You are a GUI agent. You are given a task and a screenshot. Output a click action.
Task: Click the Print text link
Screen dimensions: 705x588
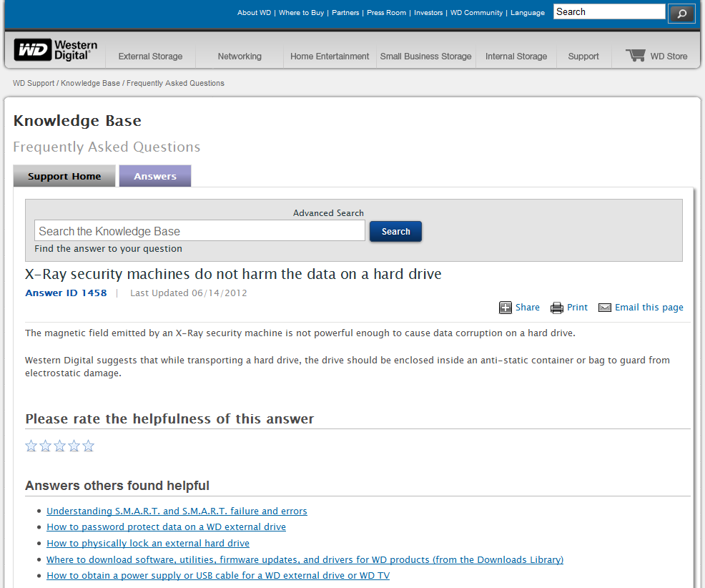[577, 308]
